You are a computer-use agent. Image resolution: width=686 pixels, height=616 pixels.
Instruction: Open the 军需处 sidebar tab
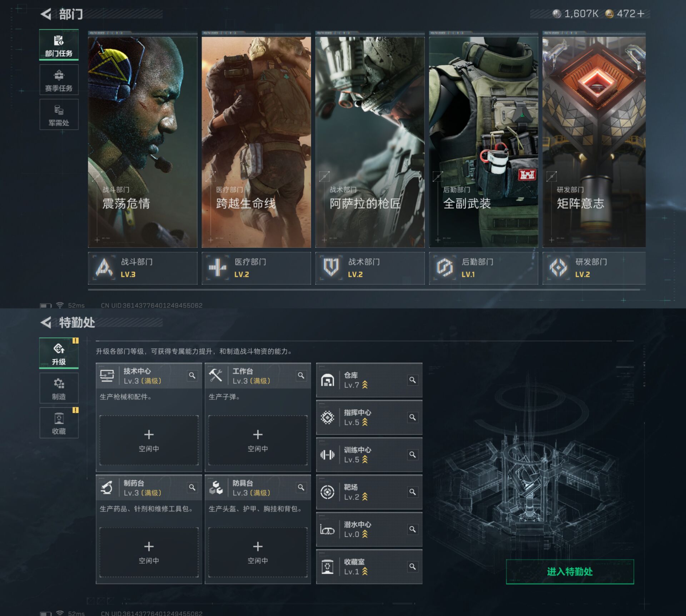pyautogui.click(x=59, y=115)
